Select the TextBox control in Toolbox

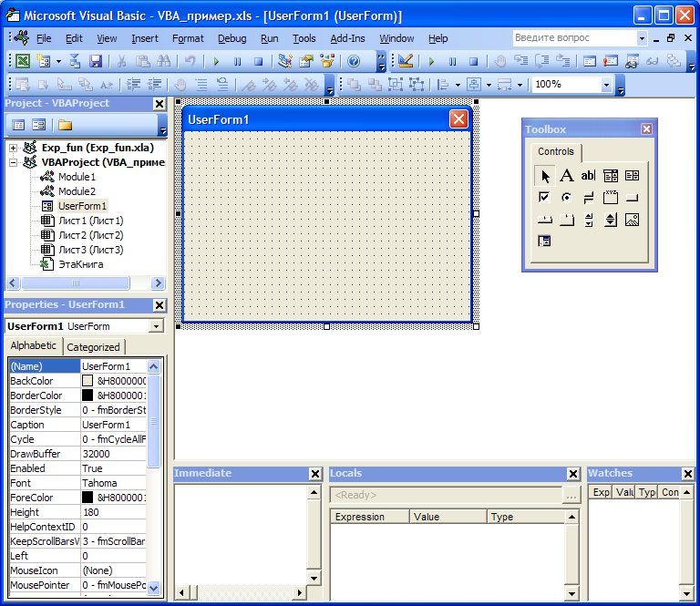589,175
